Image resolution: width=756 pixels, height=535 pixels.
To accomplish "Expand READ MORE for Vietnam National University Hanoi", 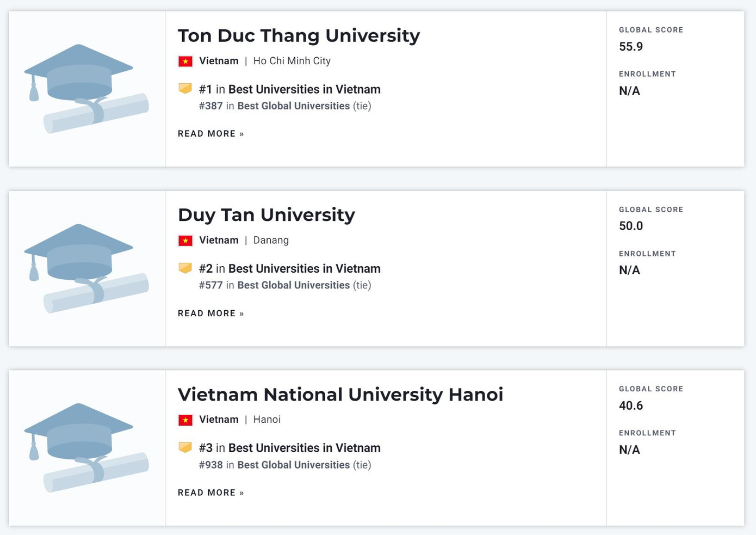I will coord(210,492).
